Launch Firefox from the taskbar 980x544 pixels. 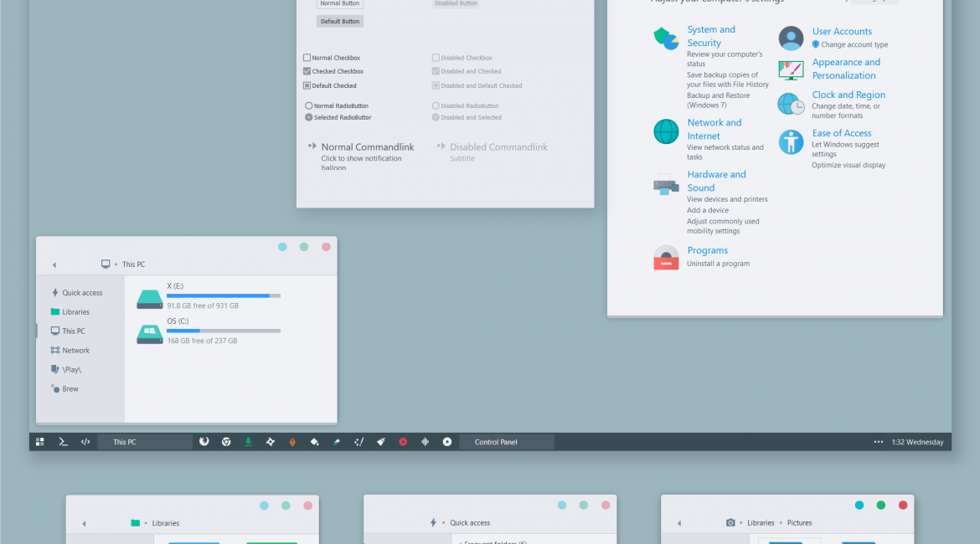204,442
